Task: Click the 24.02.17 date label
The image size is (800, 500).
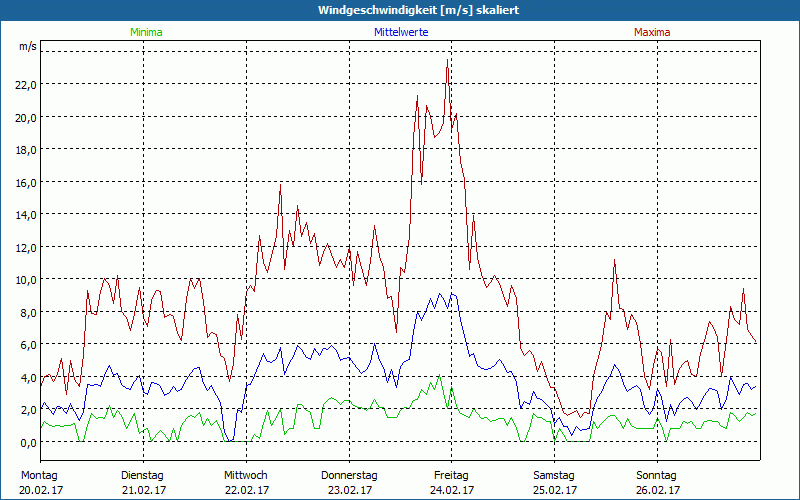Action: pos(452,490)
